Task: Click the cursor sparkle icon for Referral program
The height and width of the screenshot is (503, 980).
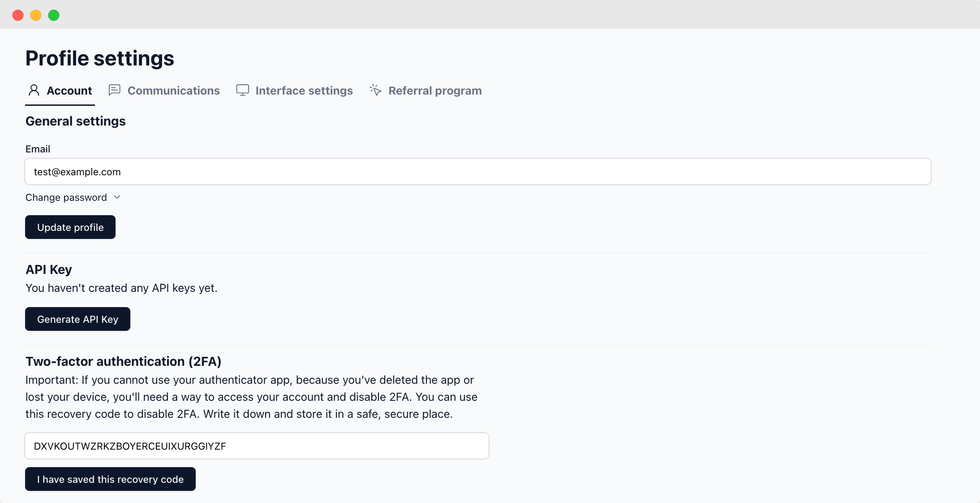Action: pos(375,90)
